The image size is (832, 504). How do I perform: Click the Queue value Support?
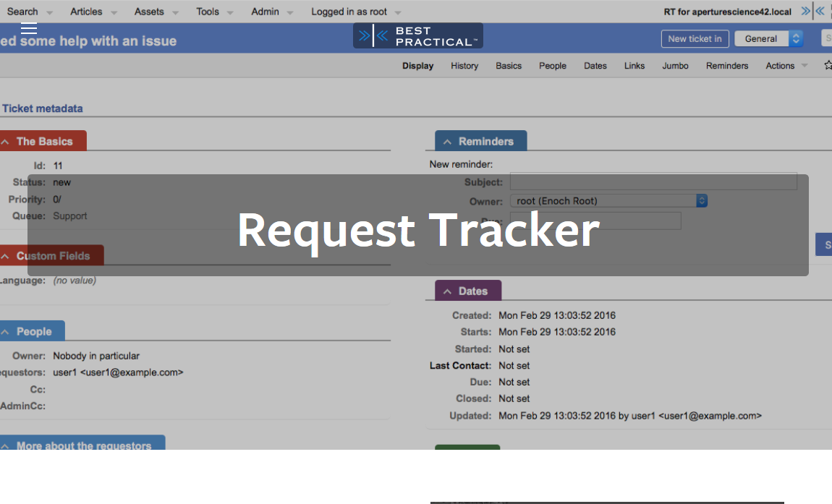70,216
